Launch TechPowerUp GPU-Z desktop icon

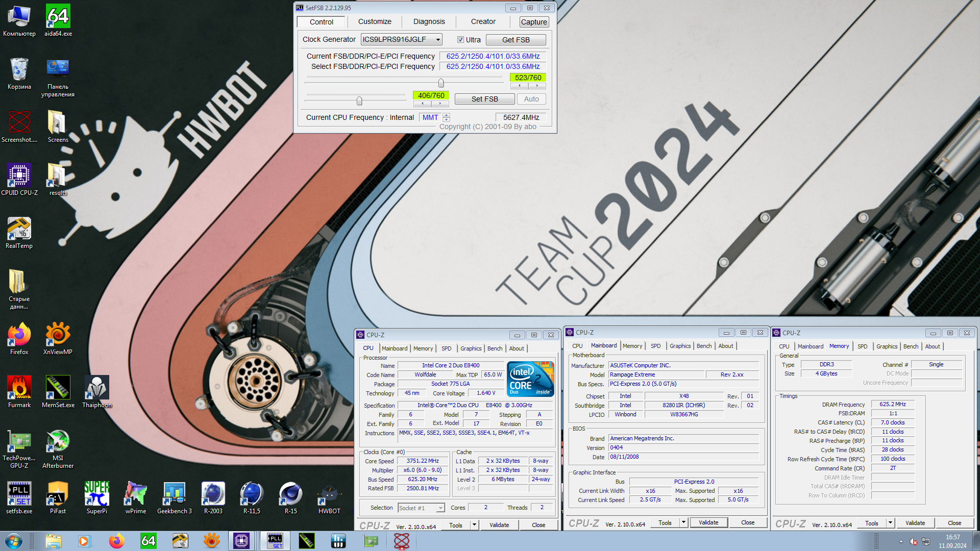pyautogui.click(x=19, y=449)
